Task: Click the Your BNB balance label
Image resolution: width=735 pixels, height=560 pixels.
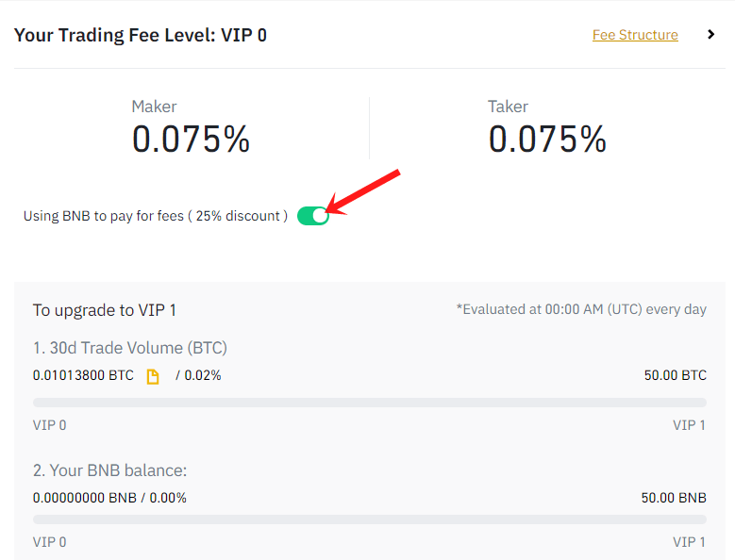Action: click(x=109, y=470)
